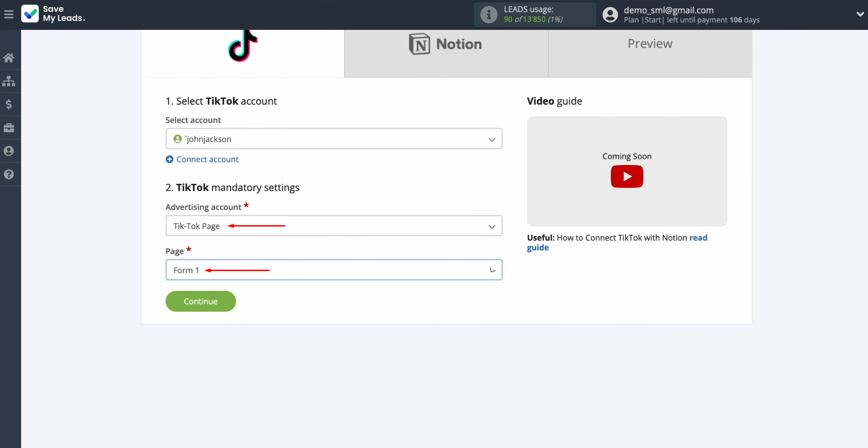Play the Coming Soon video guide

pos(627,176)
